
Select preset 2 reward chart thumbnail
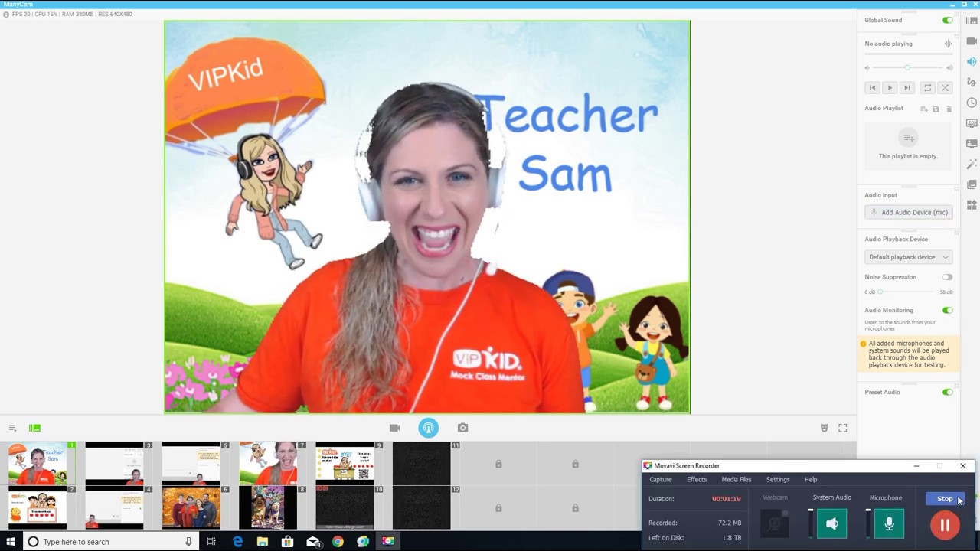point(38,507)
